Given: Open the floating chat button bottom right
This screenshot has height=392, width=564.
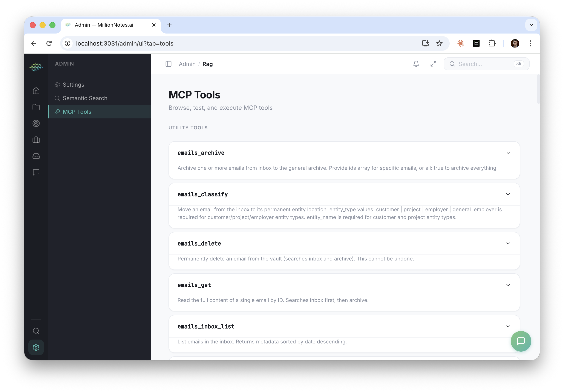Looking at the screenshot, I should (x=521, y=341).
